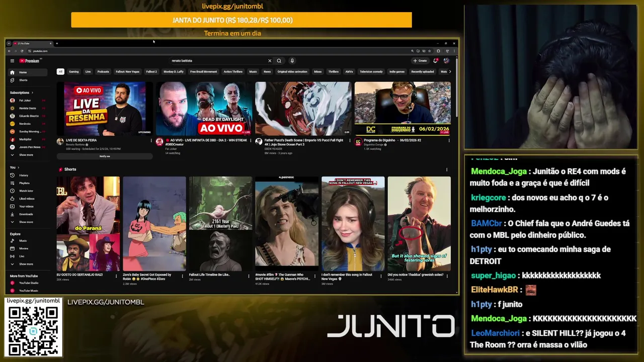
Task: Clear the search box with the X
Action: point(270,61)
